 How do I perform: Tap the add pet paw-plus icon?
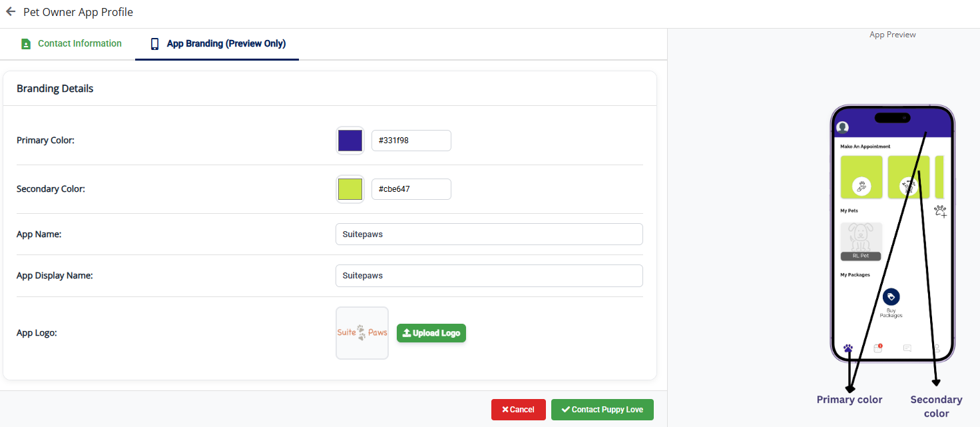(x=940, y=212)
